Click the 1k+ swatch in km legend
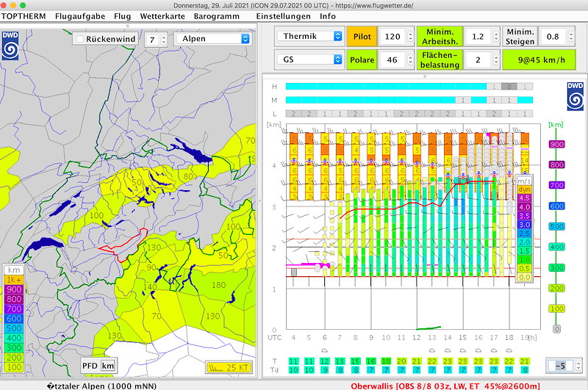This screenshot has height=390, width=588. pyautogui.click(x=14, y=280)
